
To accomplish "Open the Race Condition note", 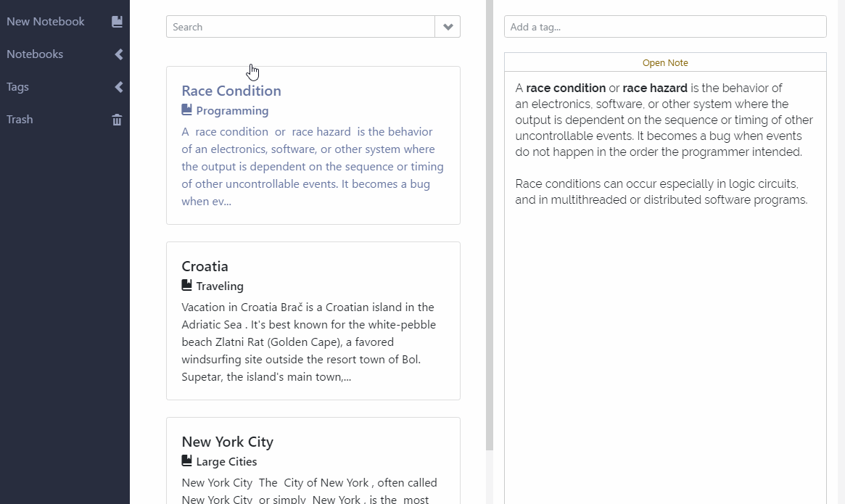I will pyautogui.click(x=231, y=91).
